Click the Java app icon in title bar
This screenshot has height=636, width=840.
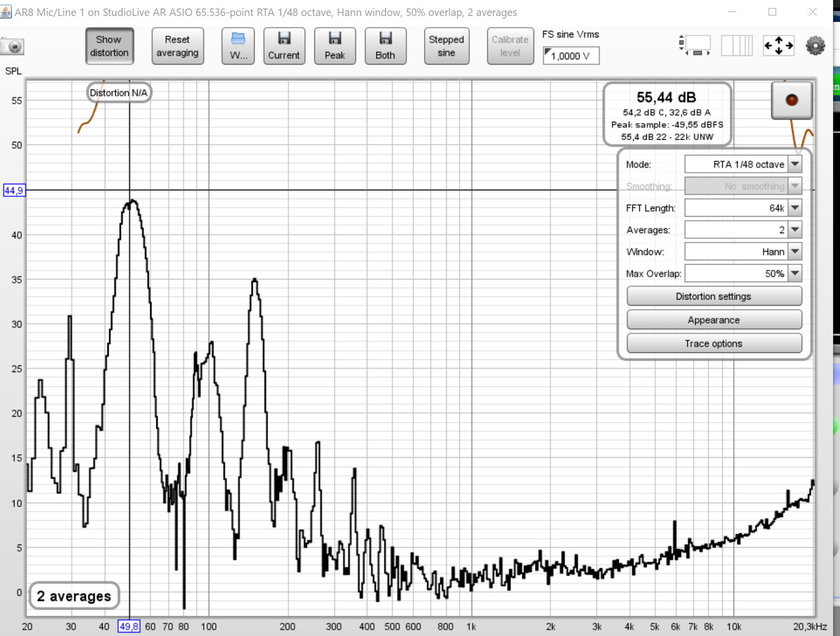pos(5,12)
